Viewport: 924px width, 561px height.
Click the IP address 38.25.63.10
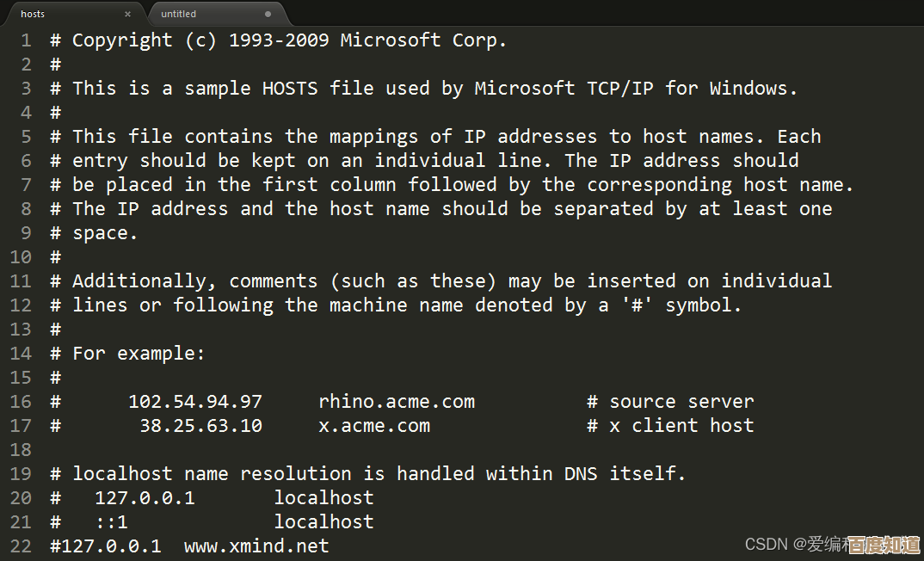coord(200,426)
